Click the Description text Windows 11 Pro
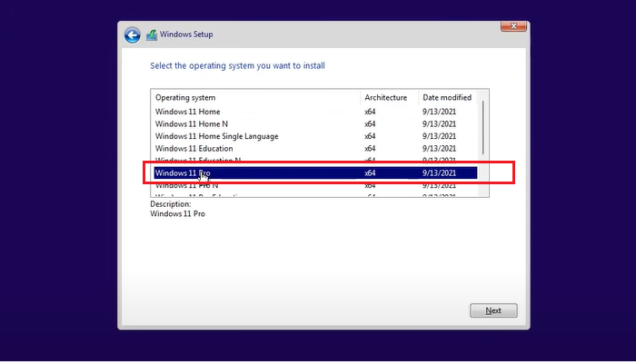This screenshot has height=364, width=636. coord(177,214)
